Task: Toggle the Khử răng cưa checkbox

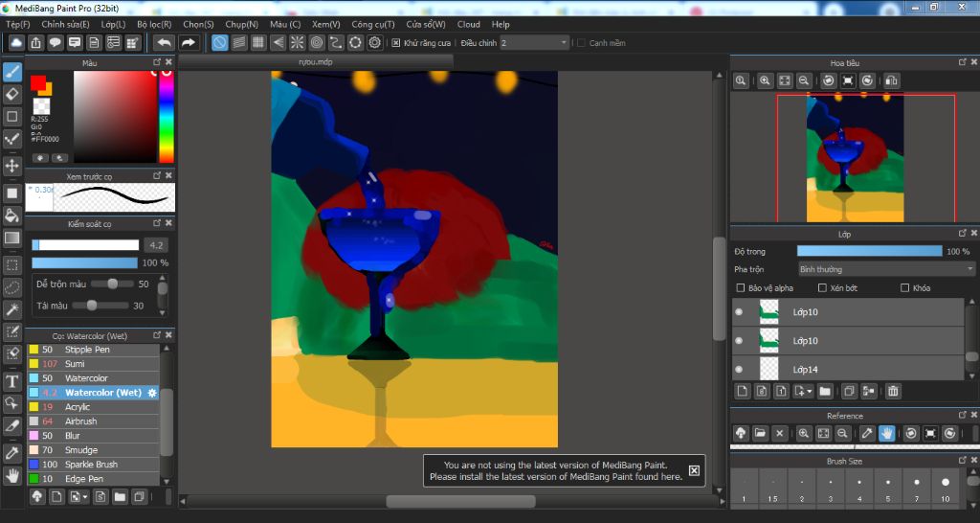Action: 396,43
